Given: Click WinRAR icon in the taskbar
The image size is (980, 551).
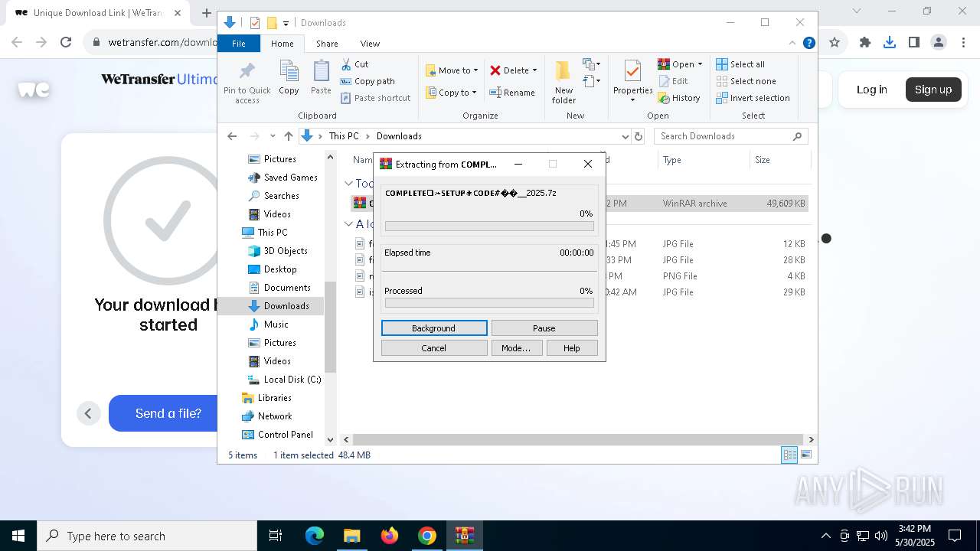Looking at the screenshot, I should 465,536.
